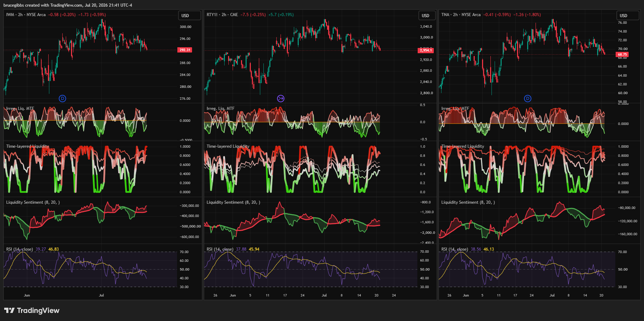Click the 2,954.1 last price label on RTY1!
The width and height of the screenshot is (644, 321).
tap(426, 50)
